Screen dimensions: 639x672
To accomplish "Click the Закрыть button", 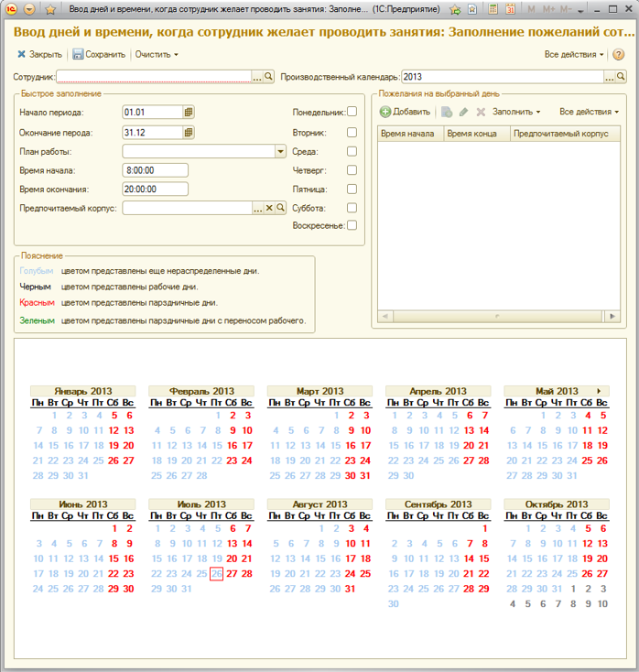I will 40,54.
